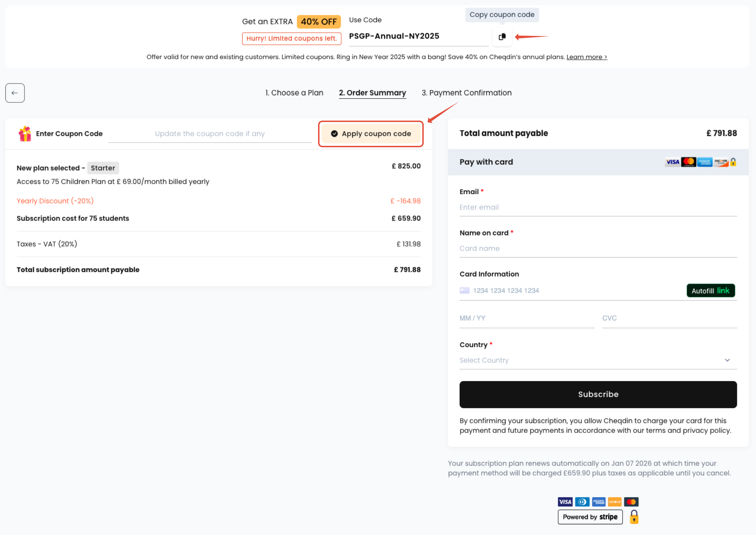Click the Diners Club logo at bottom

(582, 502)
